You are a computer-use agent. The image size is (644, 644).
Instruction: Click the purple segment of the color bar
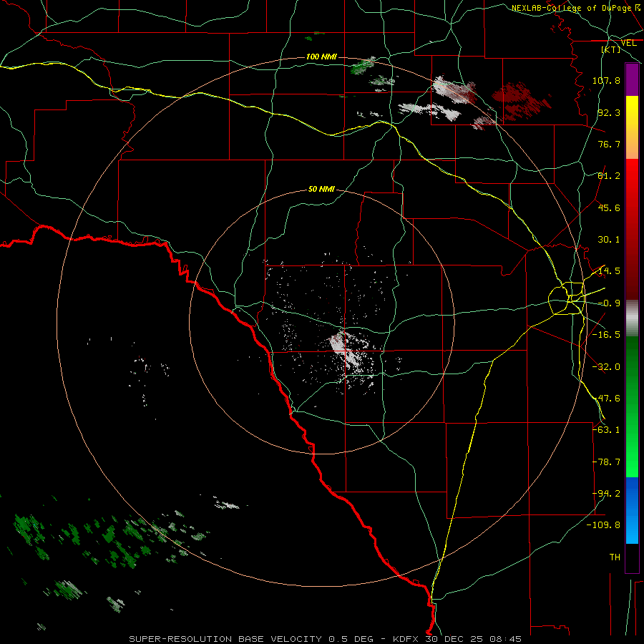[632, 80]
